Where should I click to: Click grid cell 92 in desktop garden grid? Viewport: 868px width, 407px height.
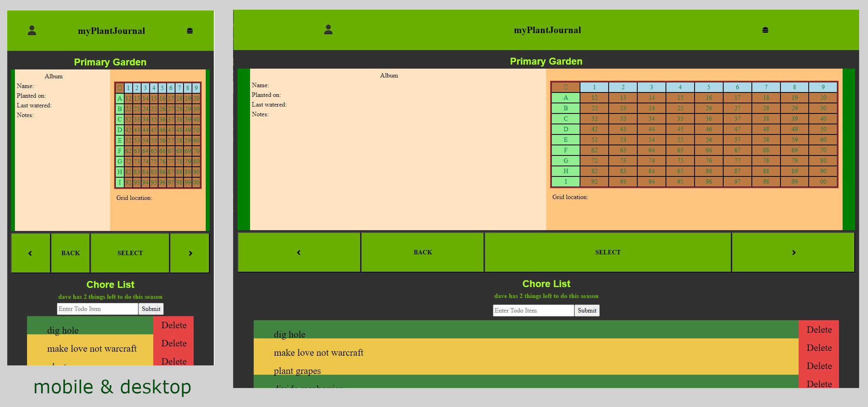[594, 182]
